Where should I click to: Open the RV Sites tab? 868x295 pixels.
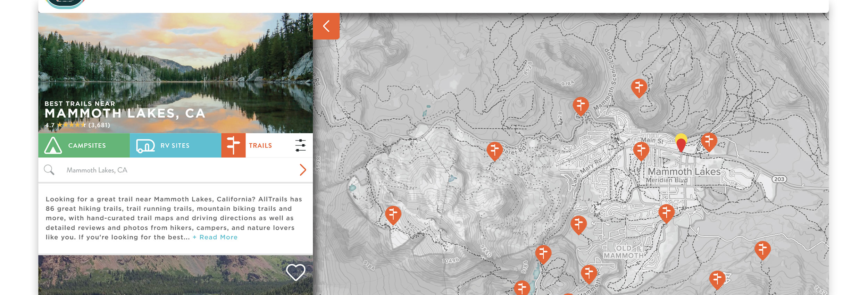[175, 145]
